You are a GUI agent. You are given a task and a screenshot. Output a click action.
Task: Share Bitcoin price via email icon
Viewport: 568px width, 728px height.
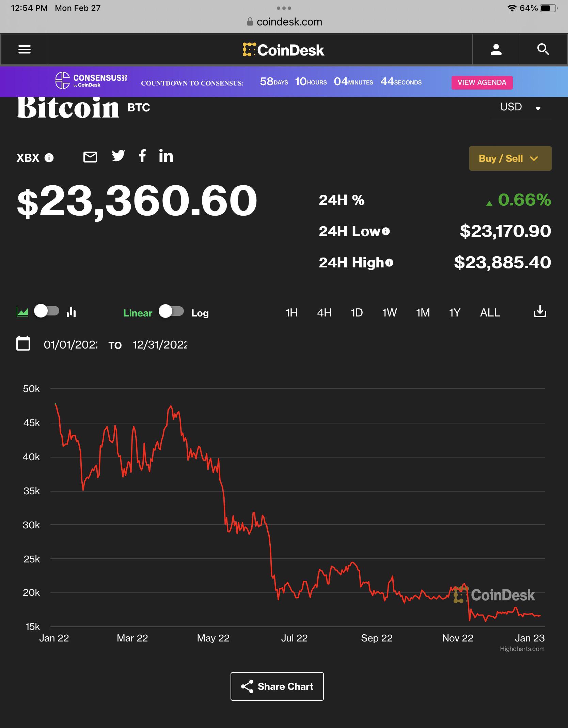click(90, 157)
